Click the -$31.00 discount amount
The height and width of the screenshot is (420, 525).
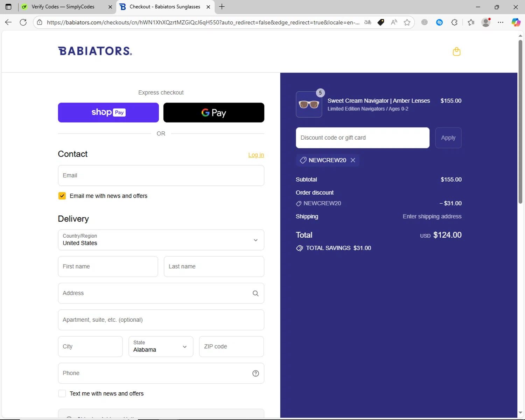(x=450, y=203)
